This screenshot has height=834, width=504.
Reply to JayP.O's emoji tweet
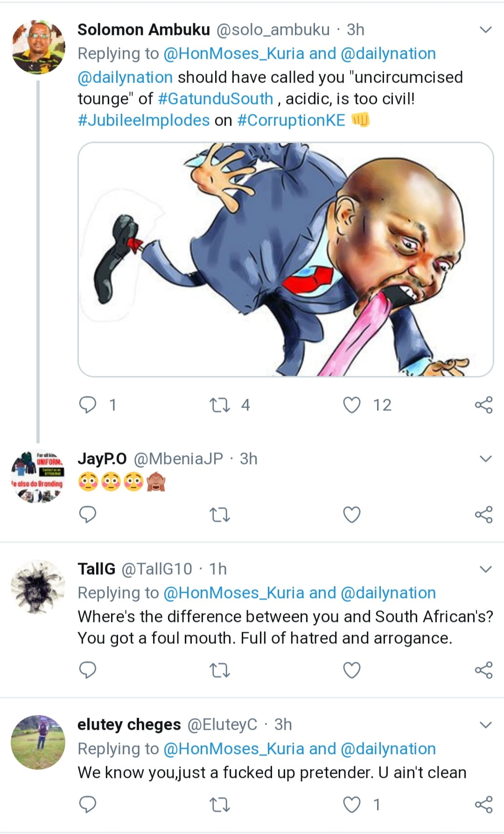(88, 515)
